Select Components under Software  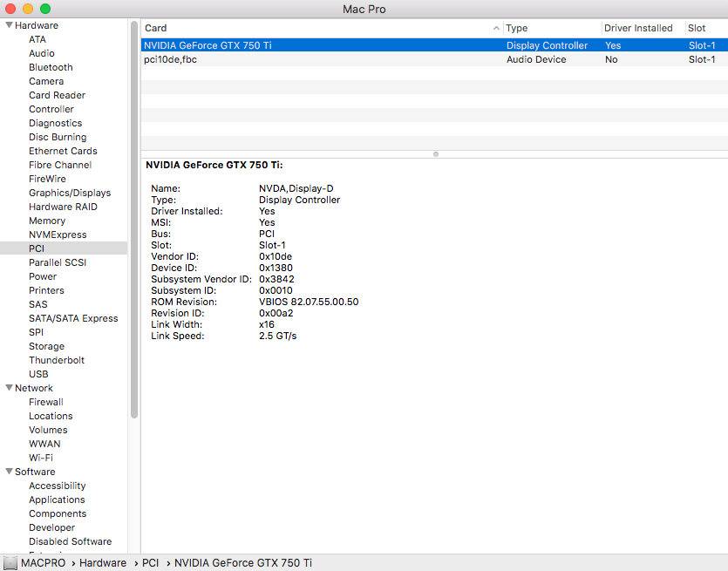(58, 513)
